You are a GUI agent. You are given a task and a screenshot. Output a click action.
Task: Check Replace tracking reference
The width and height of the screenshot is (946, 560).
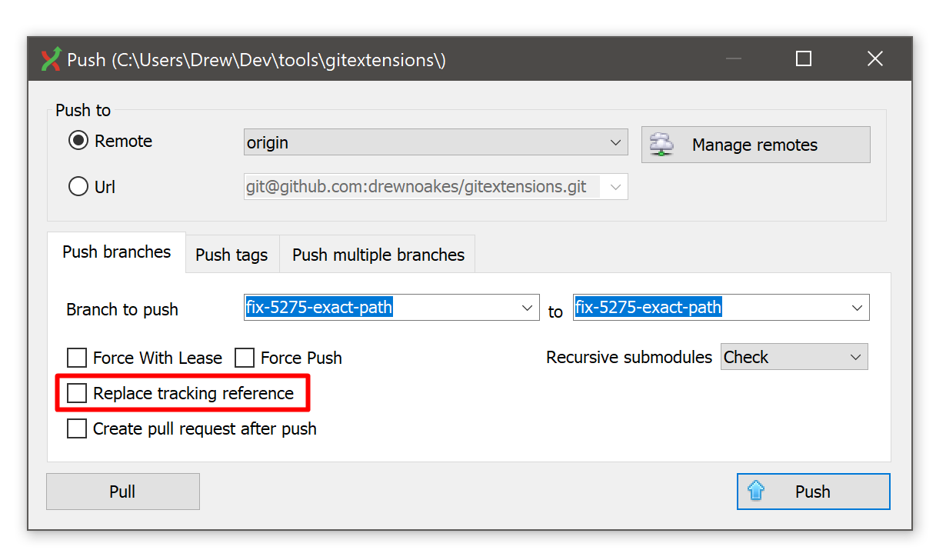[x=76, y=392]
